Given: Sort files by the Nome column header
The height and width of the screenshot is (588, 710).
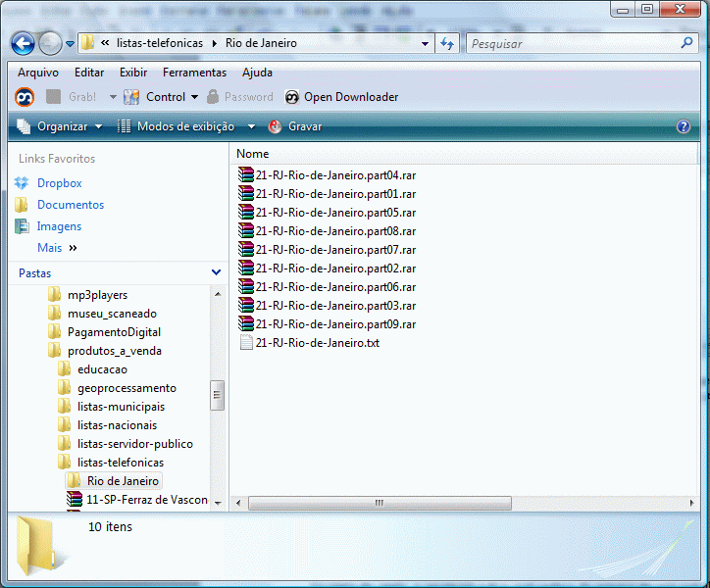Looking at the screenshot, I should click(x=253, y=154).
